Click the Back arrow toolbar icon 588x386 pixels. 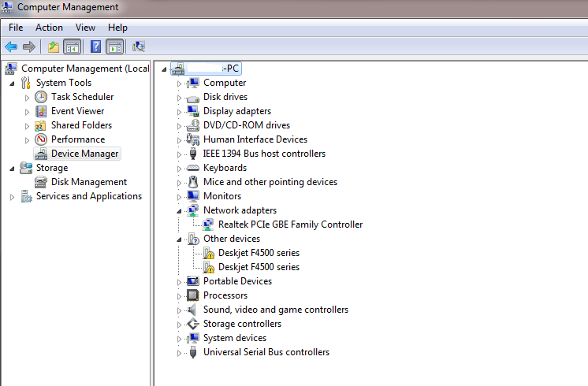click(11, 46)
